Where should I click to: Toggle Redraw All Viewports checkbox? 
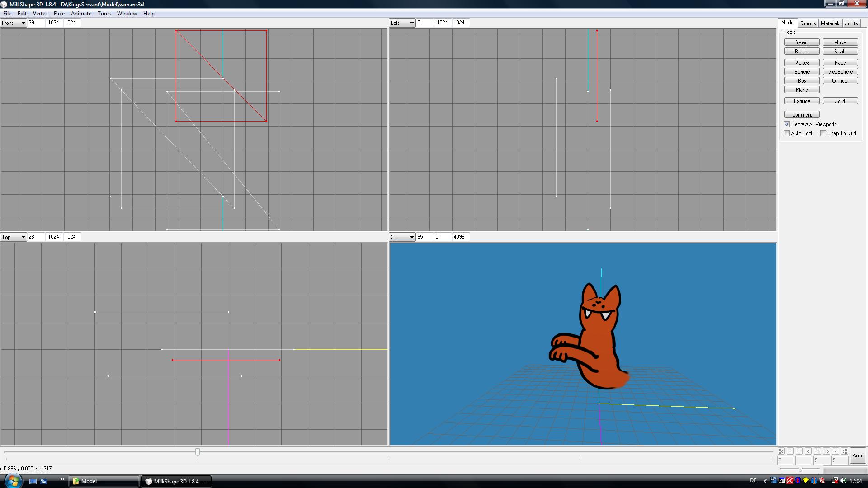787,124
